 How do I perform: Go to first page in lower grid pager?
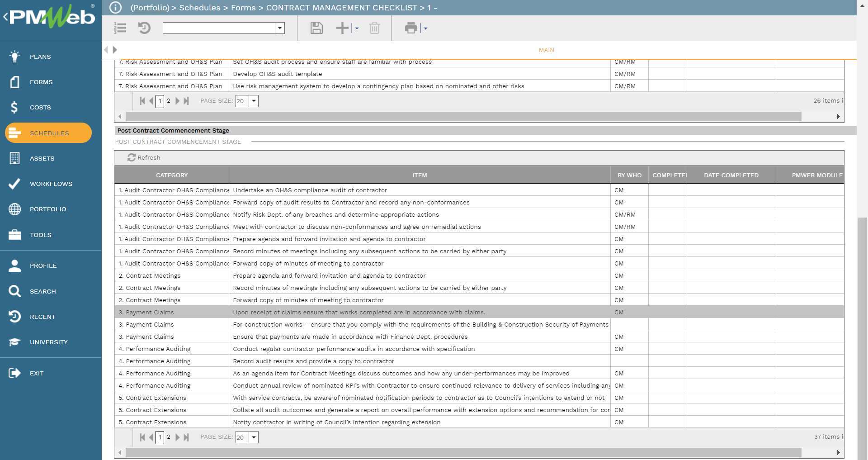tap(142, 437)
